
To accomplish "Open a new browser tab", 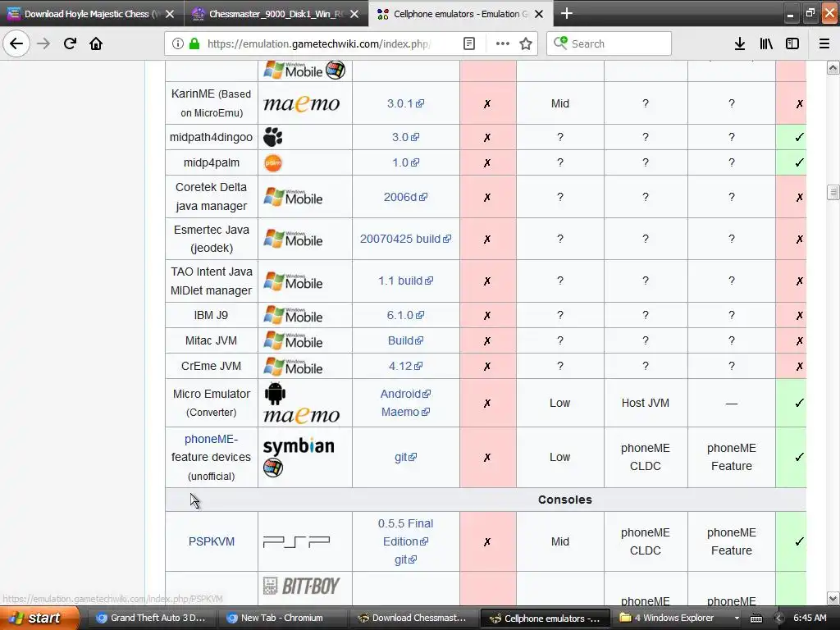I will point(567,13).
